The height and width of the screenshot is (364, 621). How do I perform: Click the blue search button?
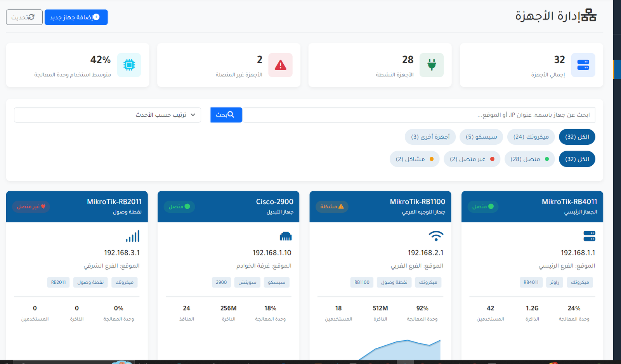tap(226, 115)
